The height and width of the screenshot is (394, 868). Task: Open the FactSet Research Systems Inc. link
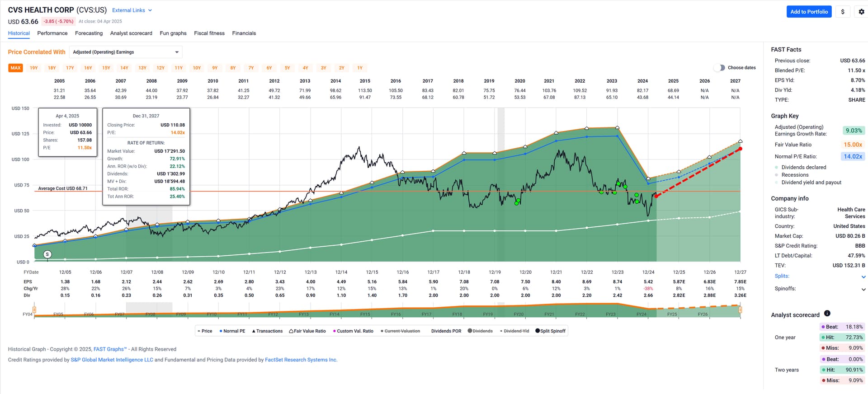[x=301, y=360]
